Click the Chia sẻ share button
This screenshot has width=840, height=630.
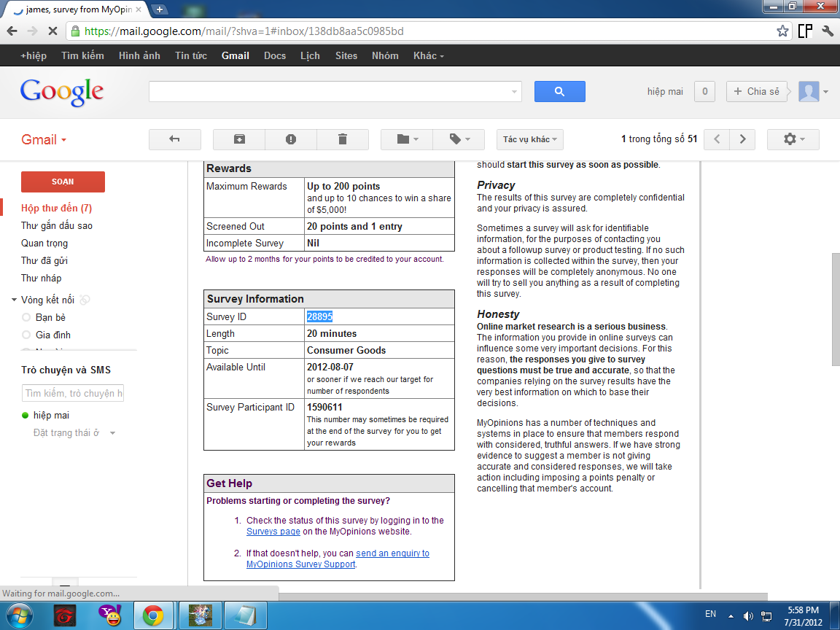(756, 92)
